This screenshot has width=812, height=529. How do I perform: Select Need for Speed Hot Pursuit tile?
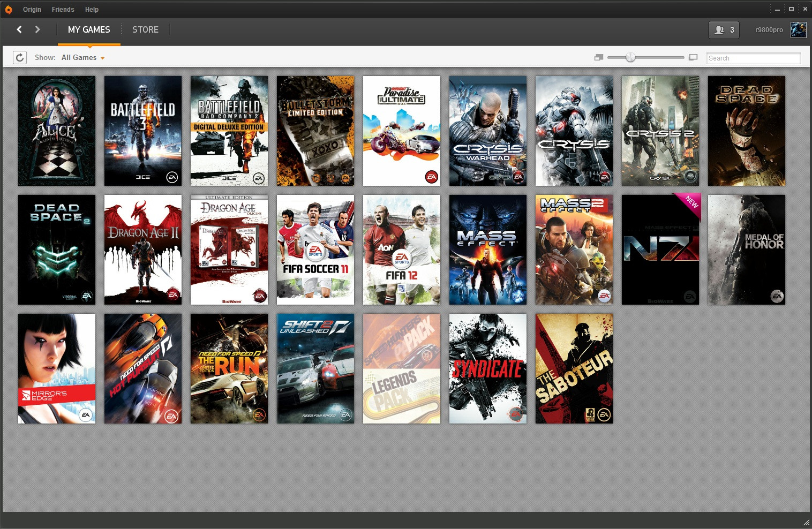(143, 368)
